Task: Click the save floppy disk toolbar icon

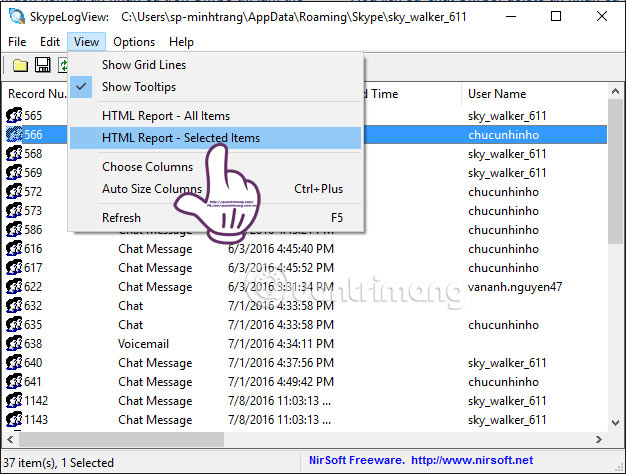Action: coord(43,65)
